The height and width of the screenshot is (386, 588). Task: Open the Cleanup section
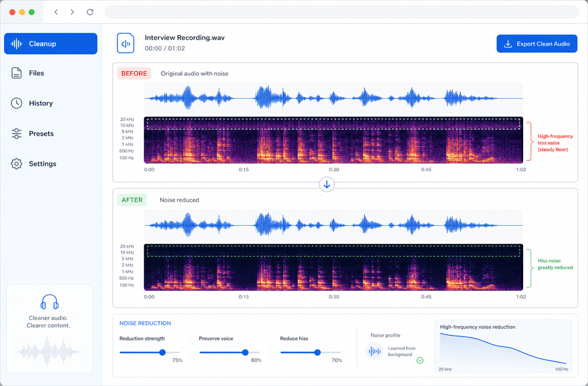(51, 44)
